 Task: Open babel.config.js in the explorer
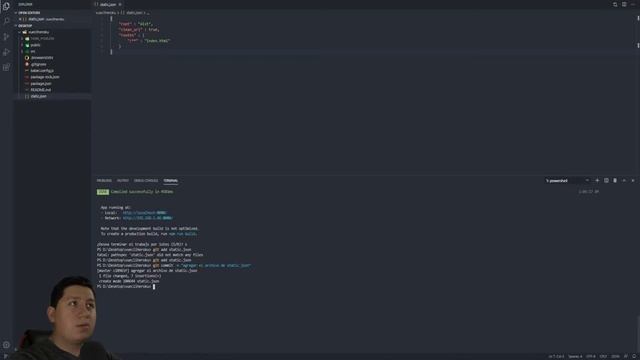(42, 71)
